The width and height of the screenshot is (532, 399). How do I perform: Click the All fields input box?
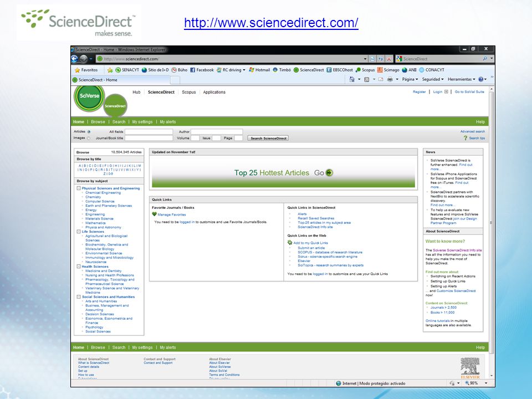tap(149, 131)
